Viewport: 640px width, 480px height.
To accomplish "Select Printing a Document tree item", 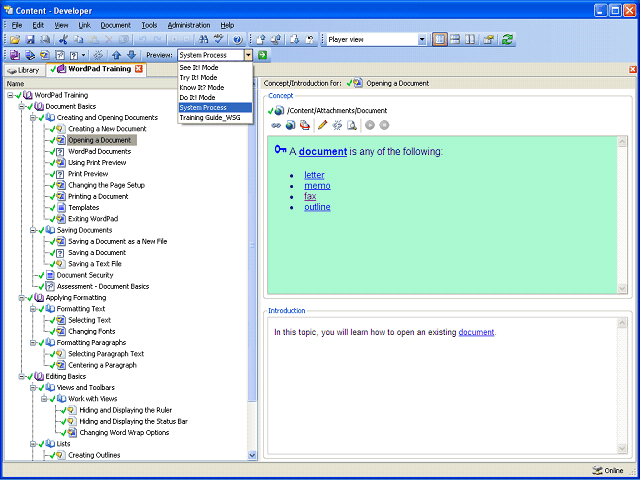I will pyautogui.click(x=98, y=196).
